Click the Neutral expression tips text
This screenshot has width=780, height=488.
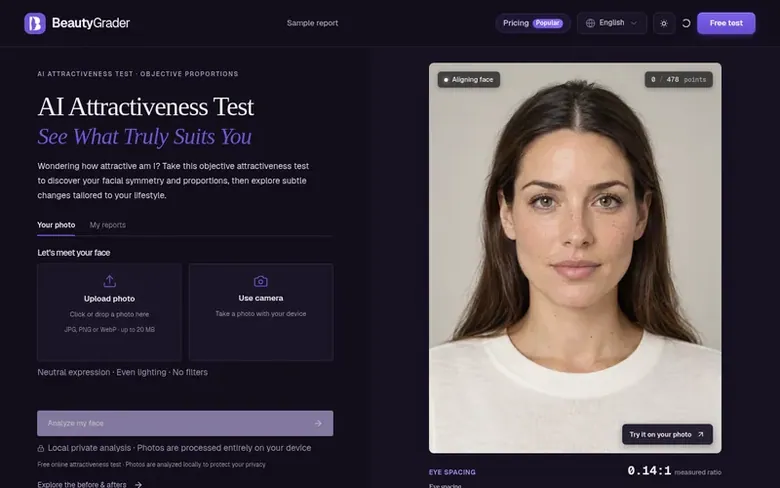point(122,372)
